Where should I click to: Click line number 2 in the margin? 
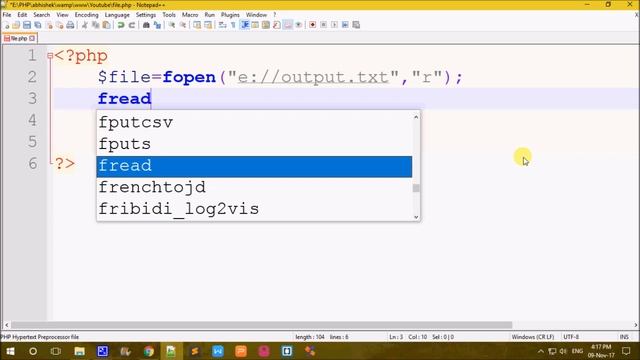tap(32, 77)
